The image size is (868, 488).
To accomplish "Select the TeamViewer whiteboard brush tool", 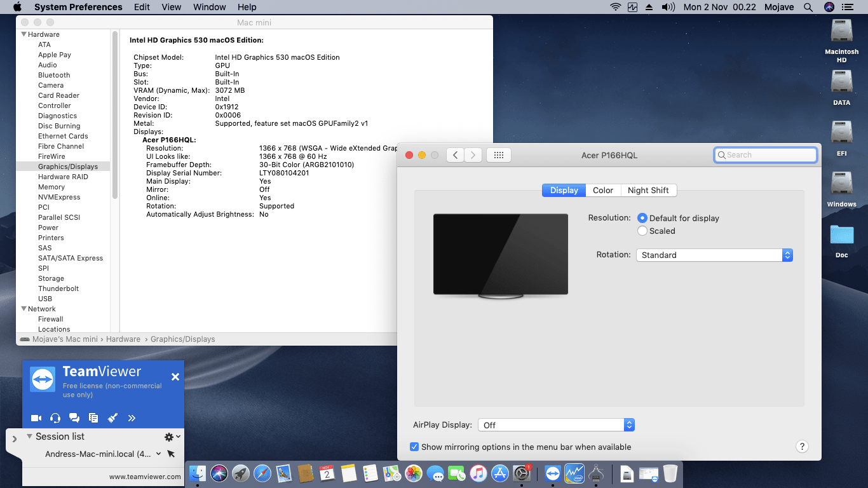I will click(x=112, y=418).
